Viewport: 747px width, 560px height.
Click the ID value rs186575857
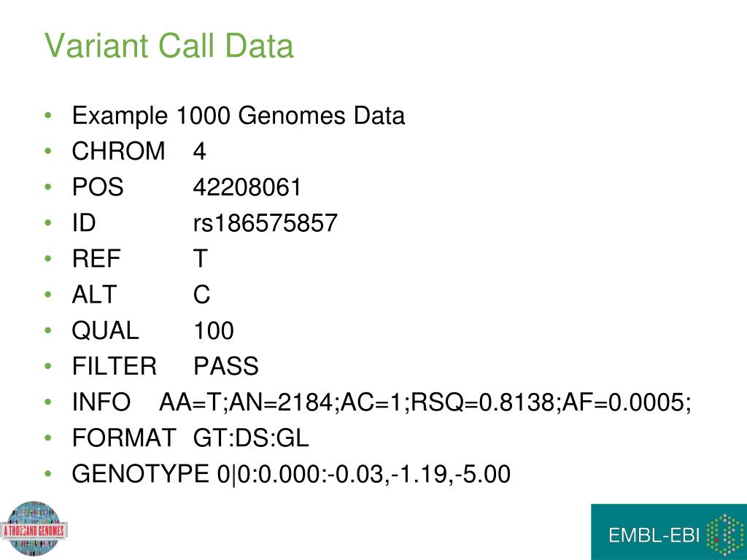266,223
